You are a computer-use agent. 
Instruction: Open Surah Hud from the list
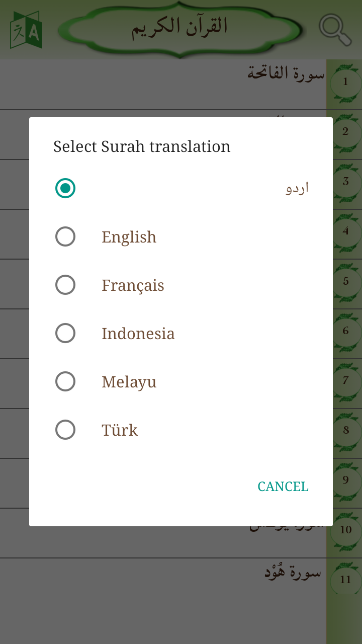[293, 574]
